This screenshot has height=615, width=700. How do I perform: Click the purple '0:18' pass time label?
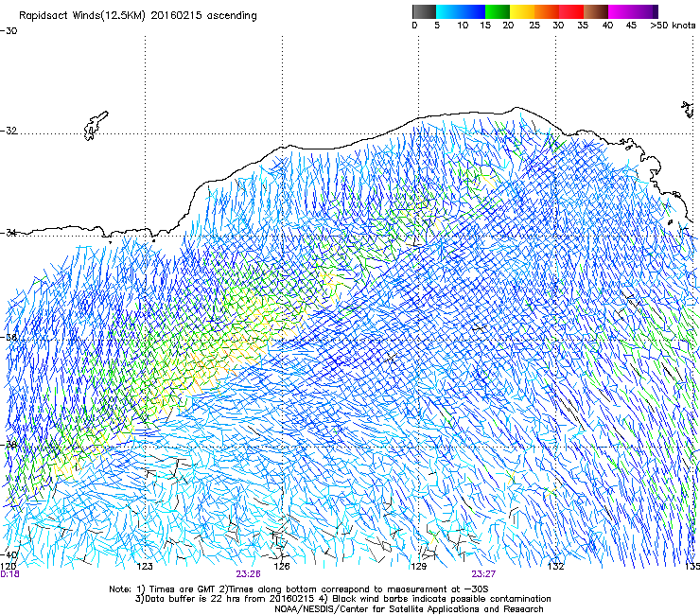[x=9, y=574]
